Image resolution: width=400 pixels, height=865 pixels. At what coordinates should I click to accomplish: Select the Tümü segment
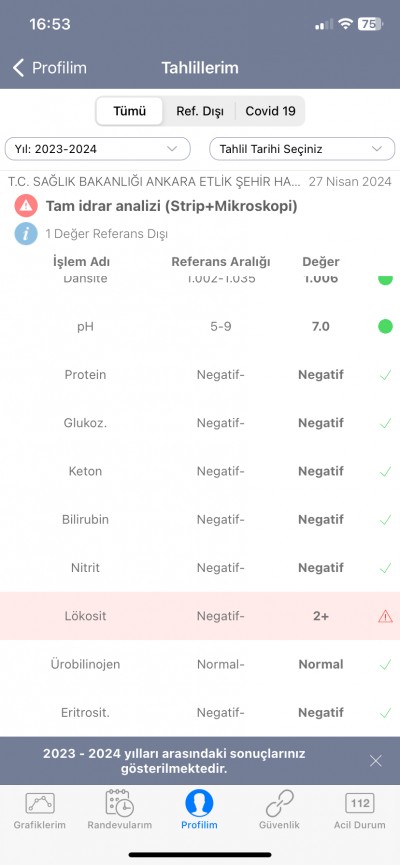[x=130, y=111]
